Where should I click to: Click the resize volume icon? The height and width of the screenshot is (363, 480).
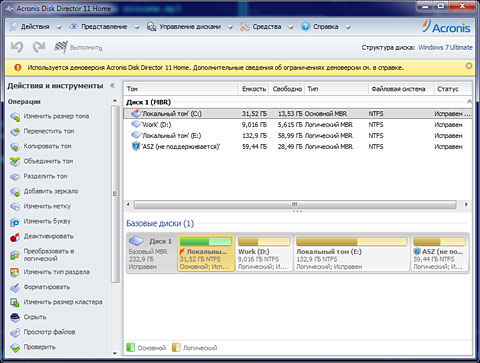tap(15, 117)
